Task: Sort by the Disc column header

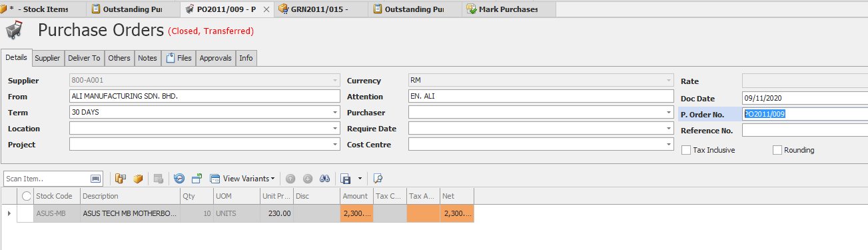Action: [x=316, y=196]
